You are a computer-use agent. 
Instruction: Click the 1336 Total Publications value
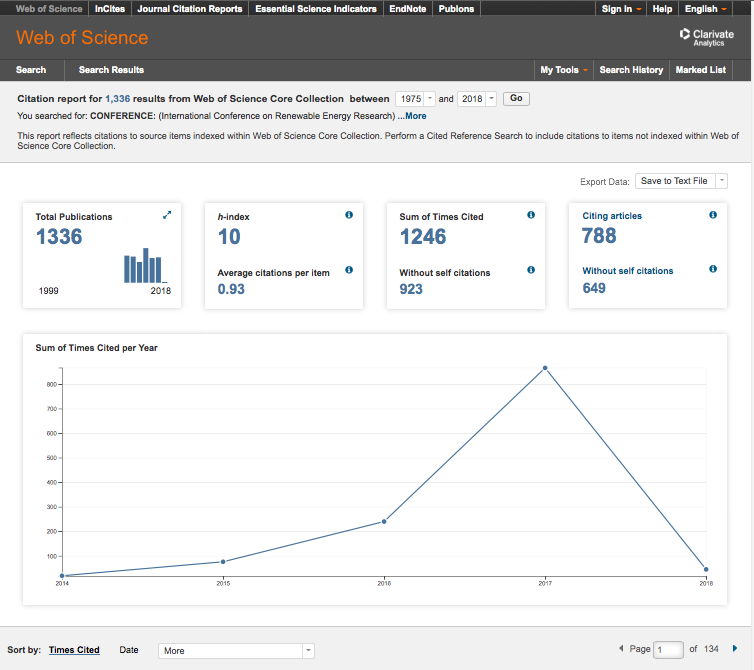tap(59, 237)
